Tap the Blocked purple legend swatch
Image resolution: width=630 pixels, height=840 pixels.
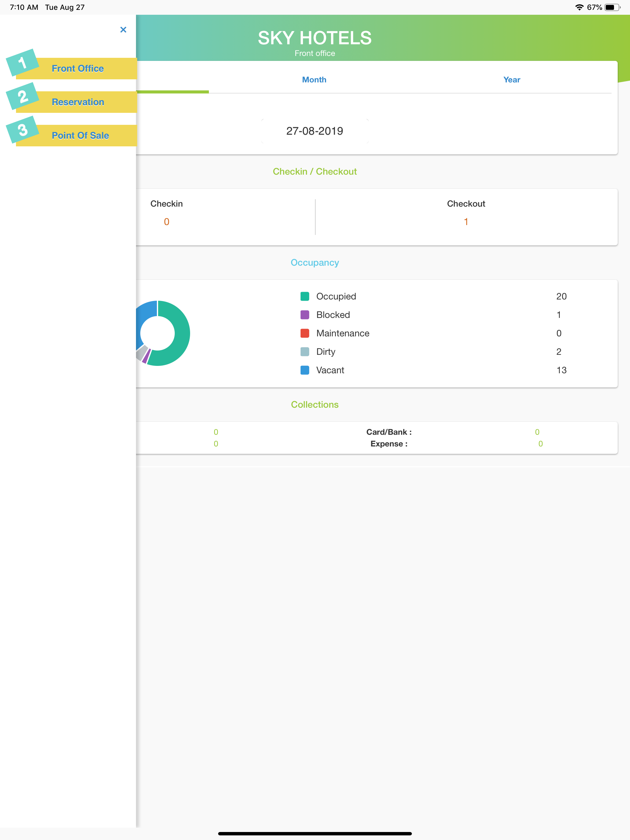305,315
